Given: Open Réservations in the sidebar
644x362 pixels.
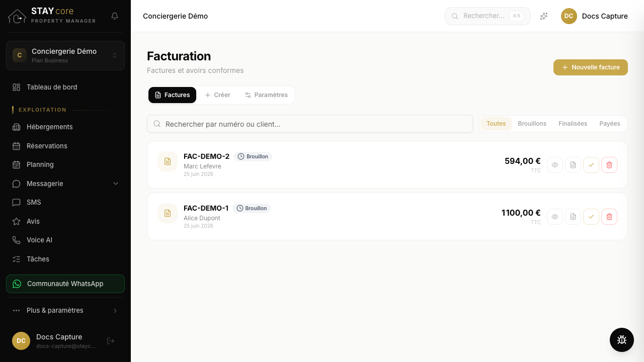Looking at the screenshot, I should [65, 146].
